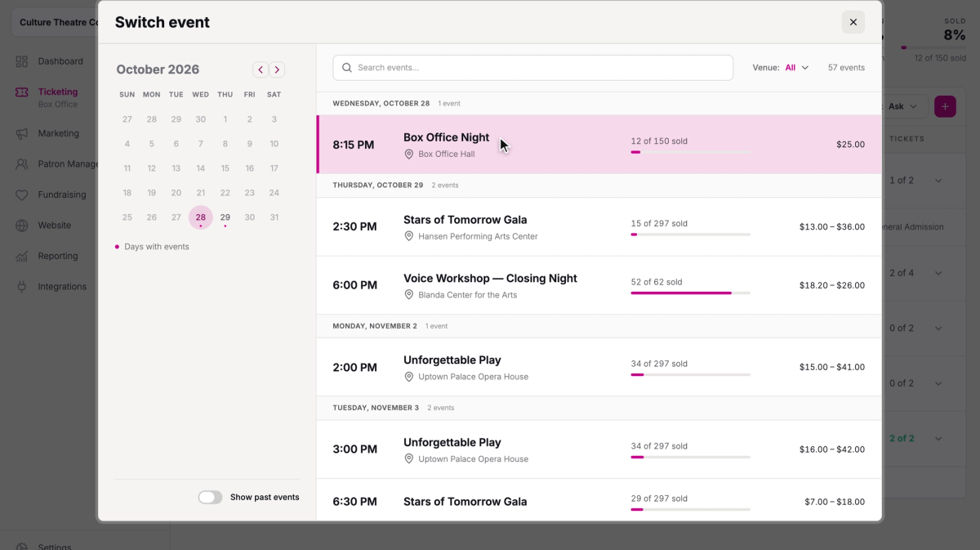Screen dimensions: 980x550
Task: Click the $25.00 price
Action: point(850,145)
